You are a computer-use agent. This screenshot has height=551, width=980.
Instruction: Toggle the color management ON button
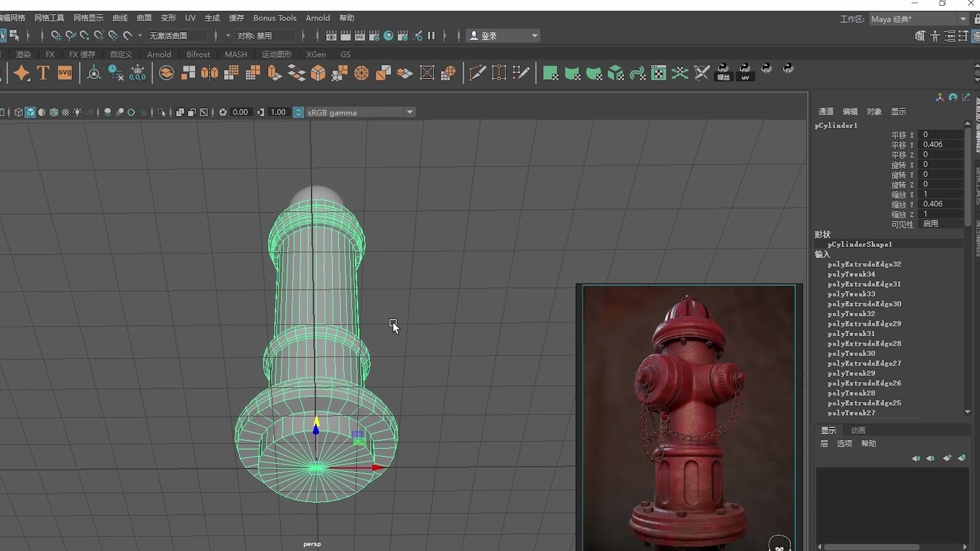(299, 112)
